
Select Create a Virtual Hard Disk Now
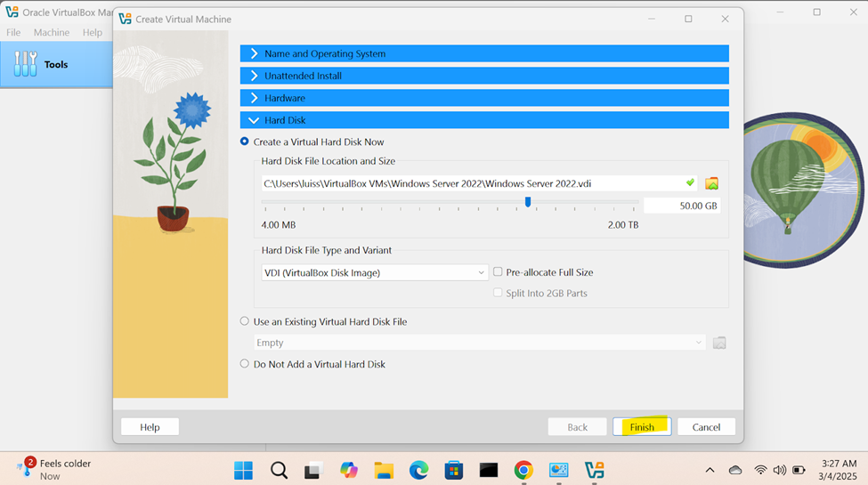244,141
